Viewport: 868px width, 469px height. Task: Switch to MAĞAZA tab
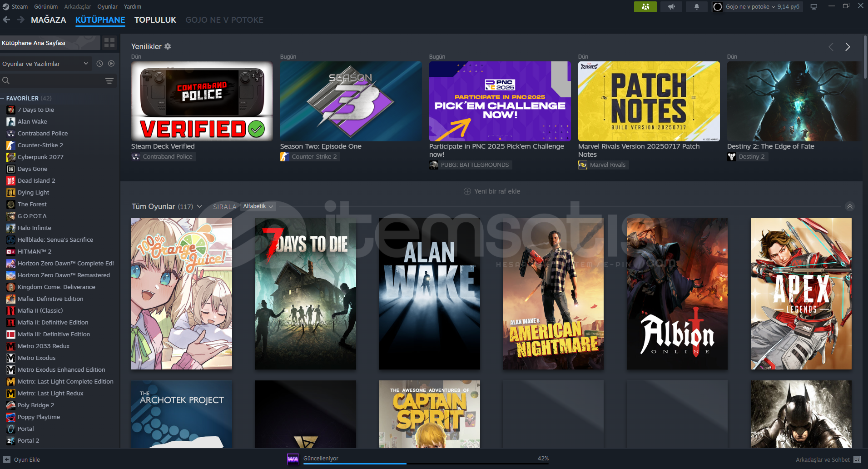(49, 20)
